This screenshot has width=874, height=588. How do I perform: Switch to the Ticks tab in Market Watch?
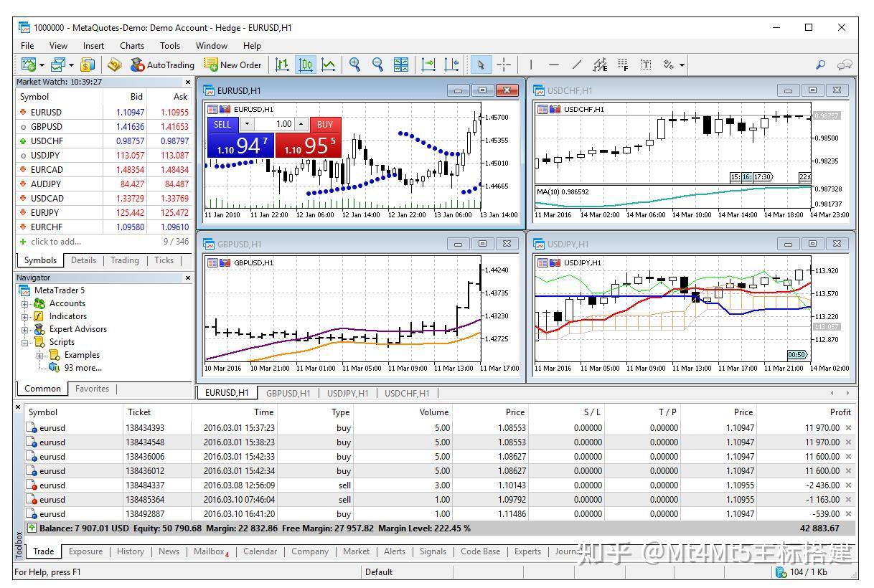[x=164, y=260]
